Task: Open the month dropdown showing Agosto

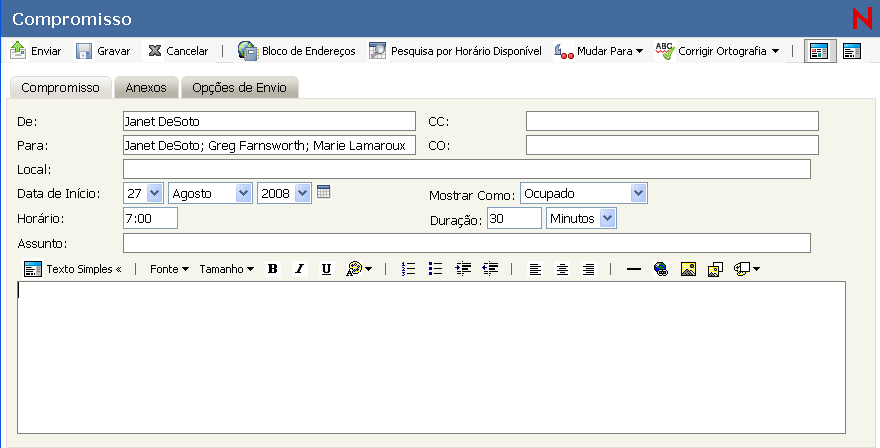Action: point(210,193)
